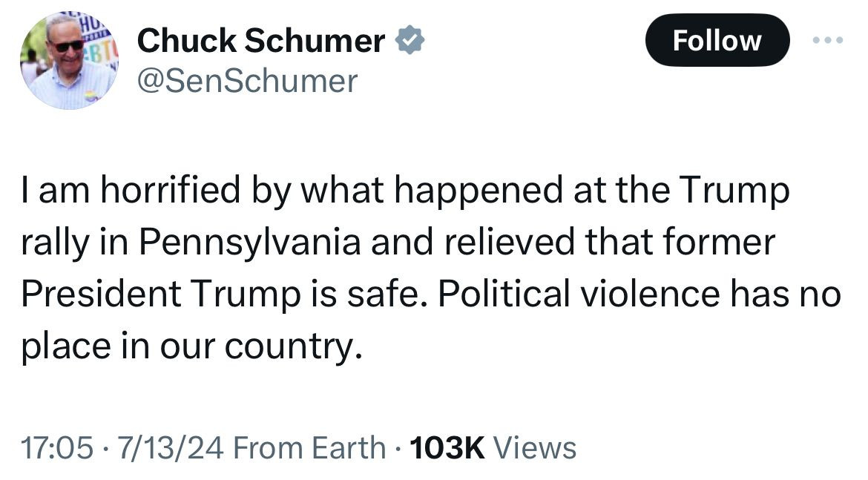Click the Views label beside 103K

click(535, 448)
